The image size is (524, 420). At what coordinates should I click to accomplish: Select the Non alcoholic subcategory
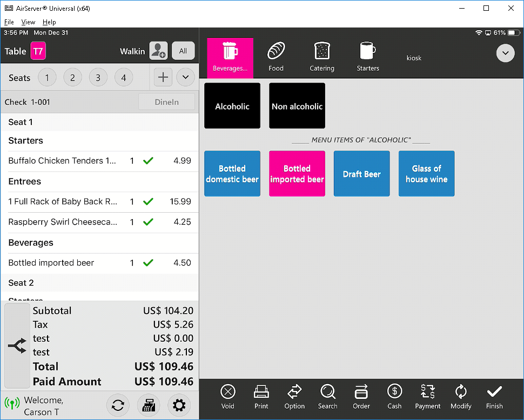(297, 106)
